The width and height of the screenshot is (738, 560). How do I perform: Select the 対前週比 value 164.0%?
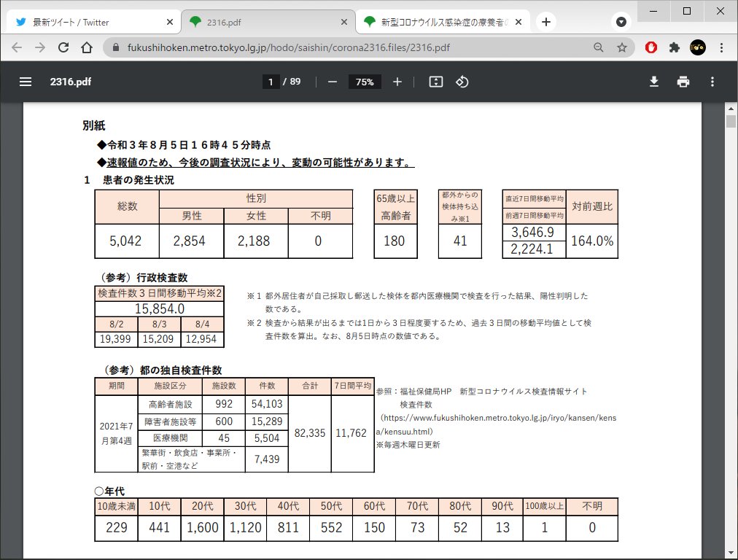click(592, 241)
